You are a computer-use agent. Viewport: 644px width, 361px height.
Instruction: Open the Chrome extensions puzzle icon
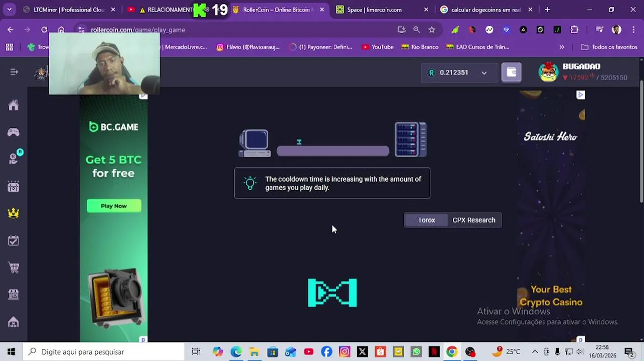click(574, 30)
